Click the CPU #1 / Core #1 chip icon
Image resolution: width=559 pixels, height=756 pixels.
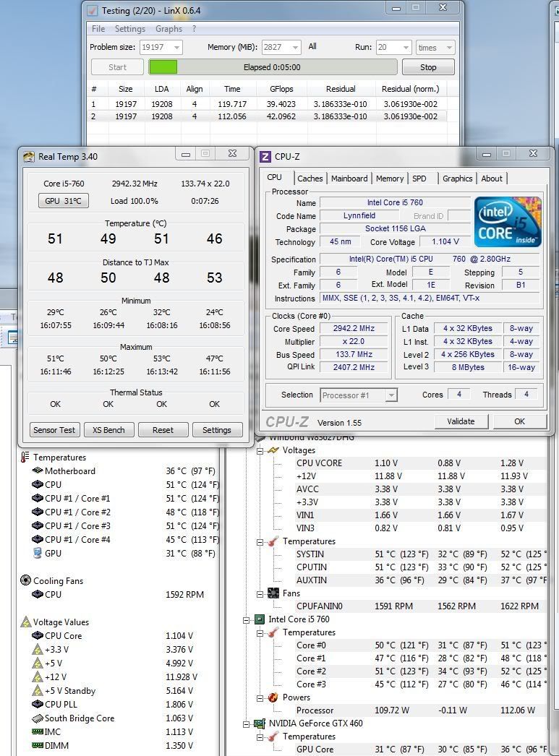click(37, 498)
